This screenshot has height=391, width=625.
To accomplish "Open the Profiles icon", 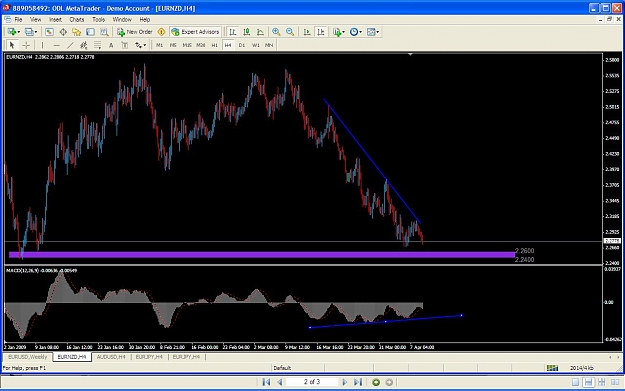I will (x=29, y=32).
